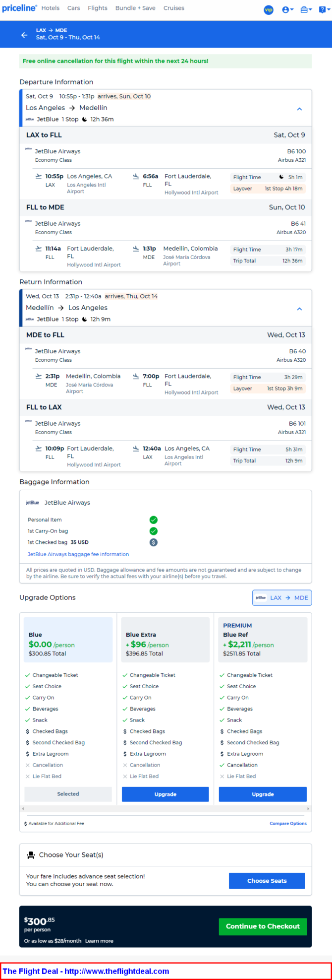Click Upgrade under Blue Extra fare
Image resolution: width=332 pixels, height=980 pixels.
pos(165,794)
